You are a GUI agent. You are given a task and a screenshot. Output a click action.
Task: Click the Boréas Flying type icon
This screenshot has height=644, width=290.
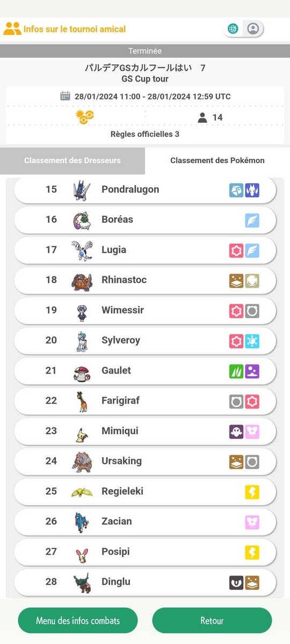tap(252, 219)
